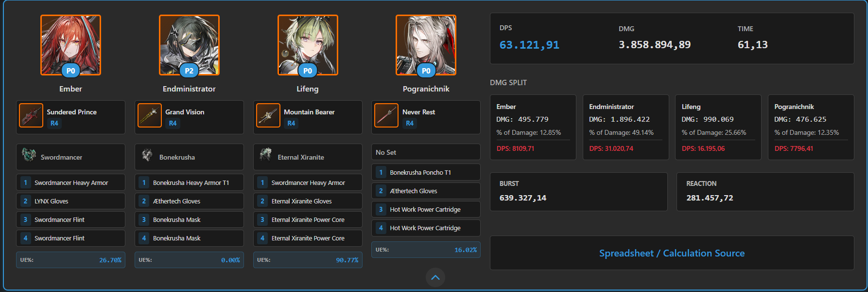Click the BURST value 639.327,14
Viewport: 868px width, 292px height.
[x=523, y=198]
